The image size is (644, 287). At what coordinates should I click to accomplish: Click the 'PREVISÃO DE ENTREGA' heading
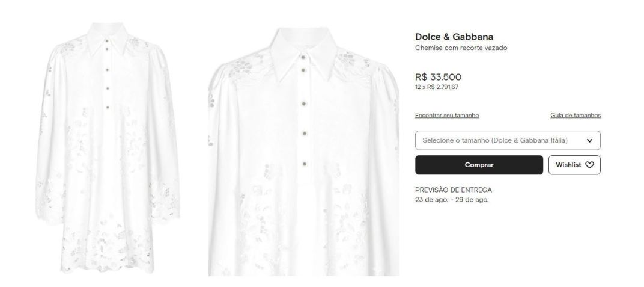(454, 190)
